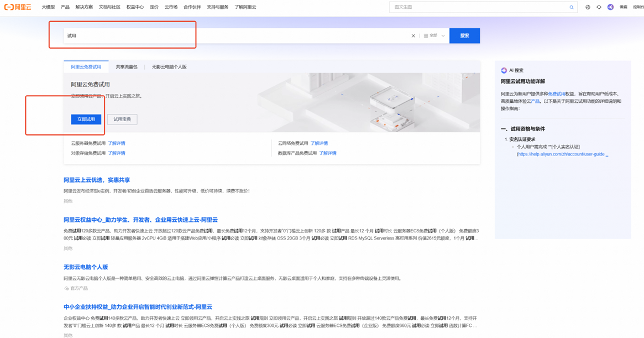The height and width of the screenshot is (338, 644).
Task: Click the AI 搜索 icon in right panel
Action: pos(504,70)
